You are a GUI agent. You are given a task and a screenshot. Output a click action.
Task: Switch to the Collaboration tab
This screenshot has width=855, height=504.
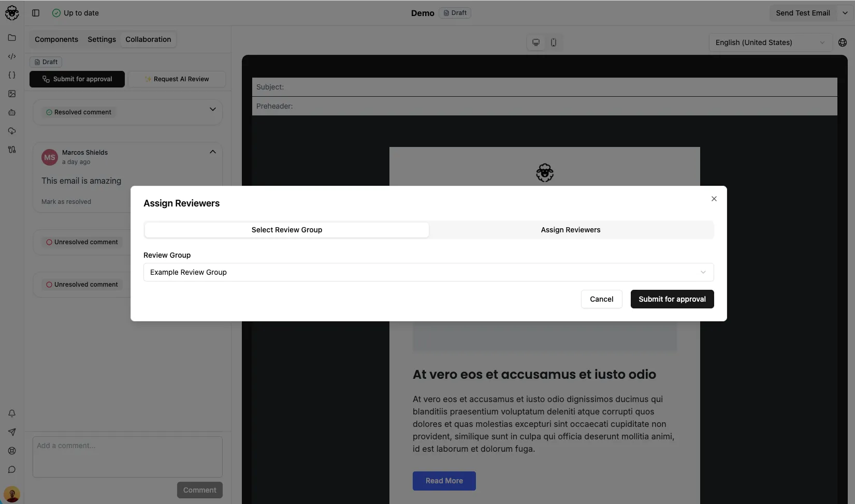148,39
